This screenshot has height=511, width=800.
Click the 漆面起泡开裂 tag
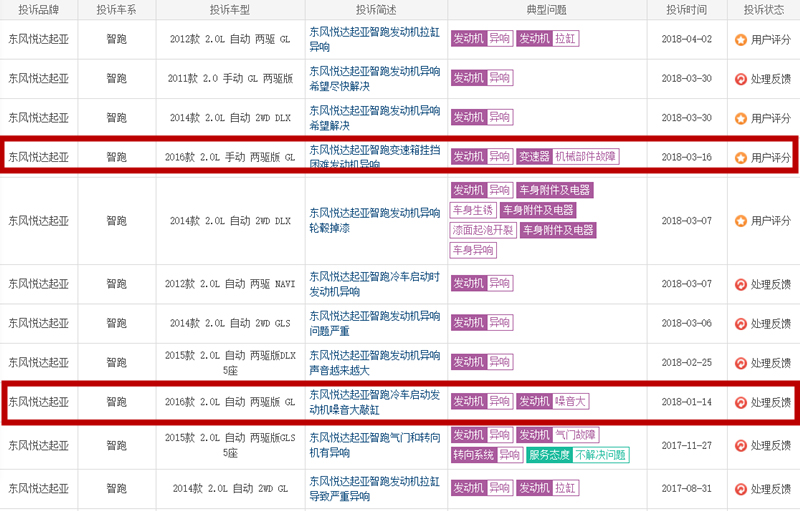tap(483, 230)
